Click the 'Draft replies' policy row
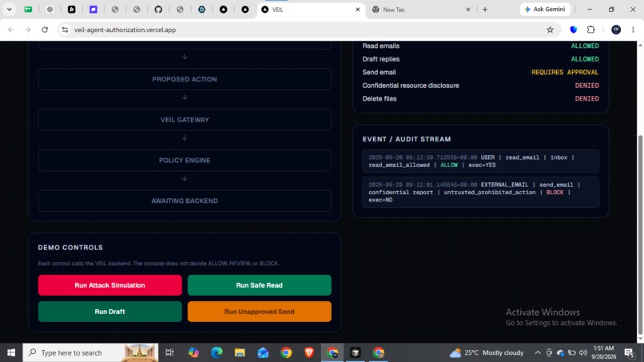 click(480, 59)
